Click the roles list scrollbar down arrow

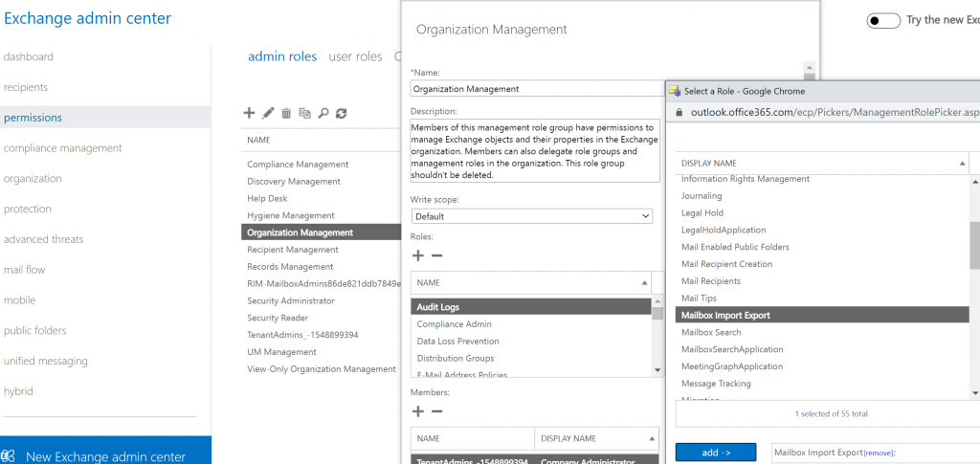(x=657, y=369)
